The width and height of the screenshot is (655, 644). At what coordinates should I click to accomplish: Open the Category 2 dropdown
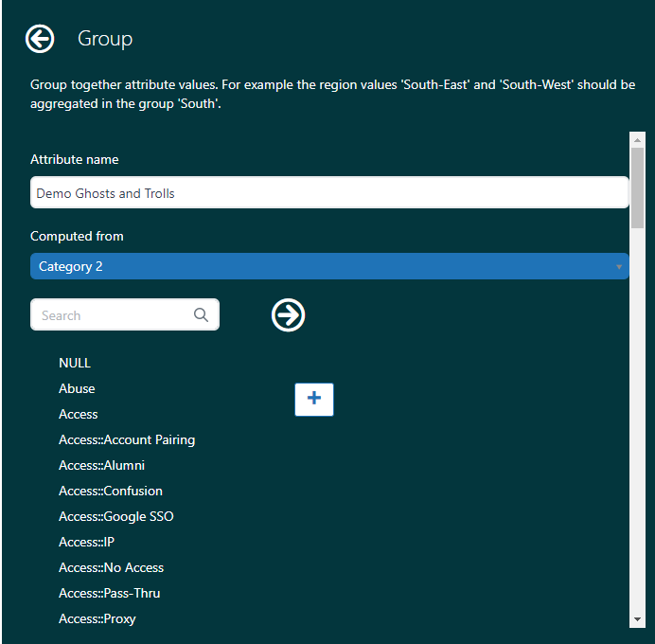(329, 267)
